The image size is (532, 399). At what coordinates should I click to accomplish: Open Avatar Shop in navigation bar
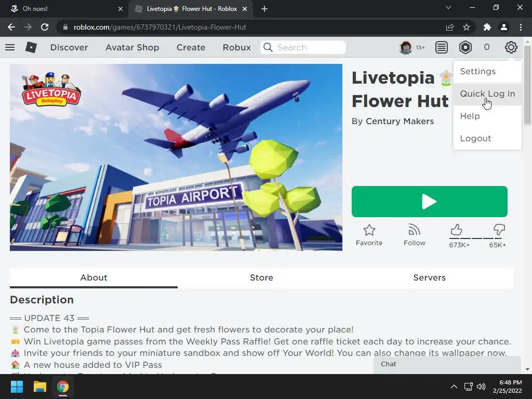coord(132,47)
